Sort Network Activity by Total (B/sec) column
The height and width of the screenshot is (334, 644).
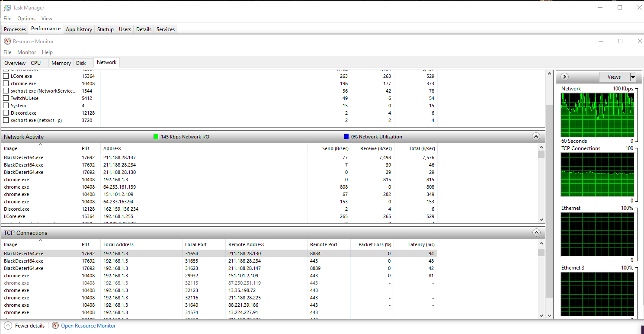click(416, 148)
